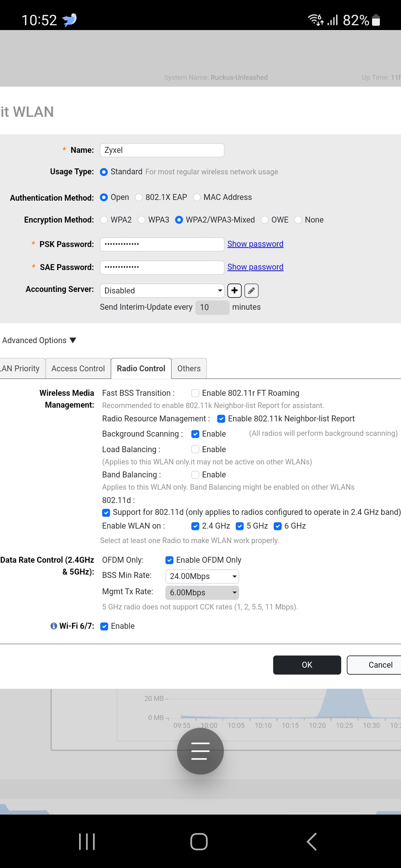Image resolution: width=401 pixels, height=868 pixels.
Task: Select WPA3 encryption method
Action: point(141,220)
